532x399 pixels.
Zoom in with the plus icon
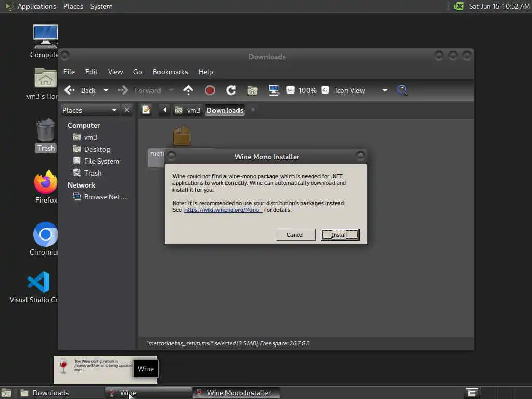pyautogui.click(x=325, y=90)
